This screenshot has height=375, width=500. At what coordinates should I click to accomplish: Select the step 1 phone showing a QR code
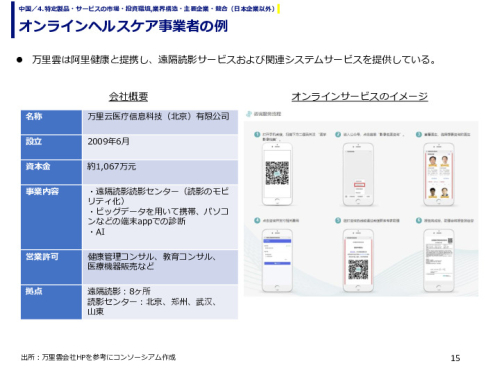pos(277,174)
